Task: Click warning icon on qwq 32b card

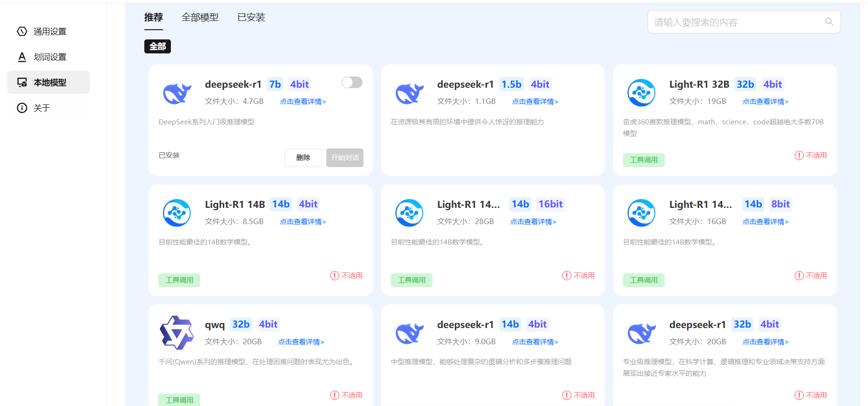Action: click(335, 395)
